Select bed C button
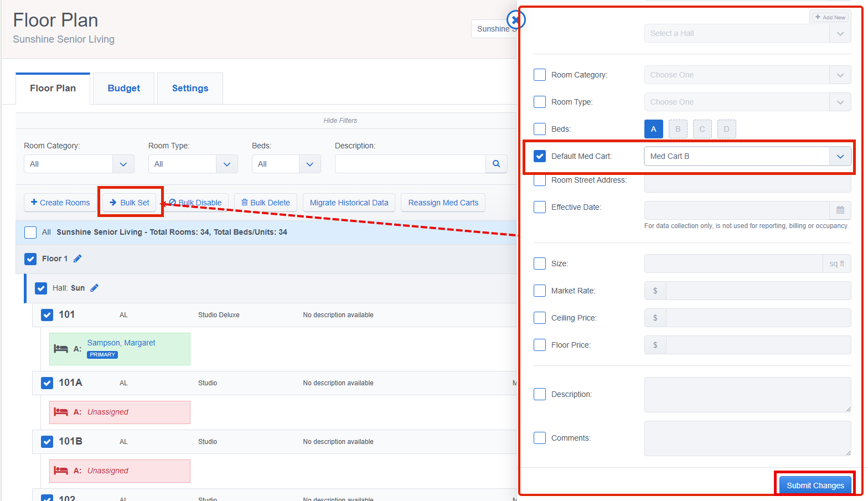Image resolution: width=868 pixels, height=501 pixels. pyautogui.click(x=702, y=129)
